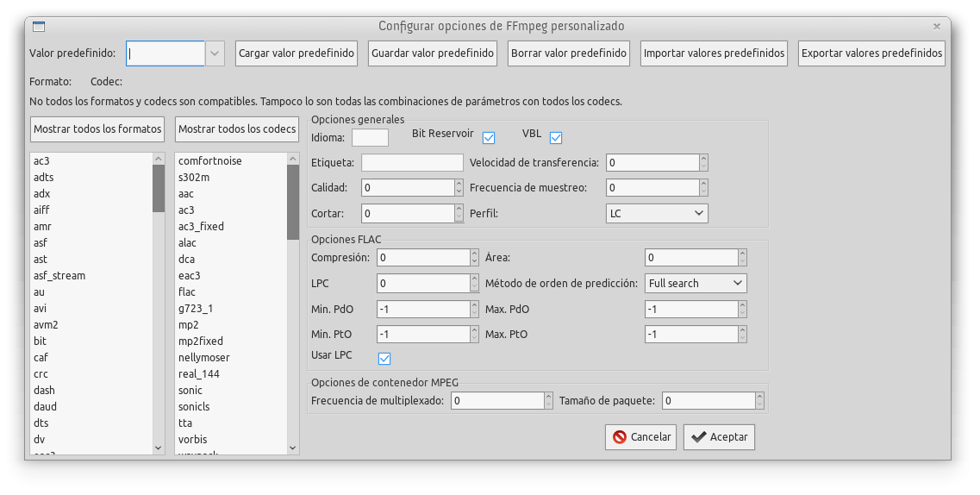Toggle the Usar LPC checkbox
The width and height of the screenshot is (980, 495).
(384, 358)
